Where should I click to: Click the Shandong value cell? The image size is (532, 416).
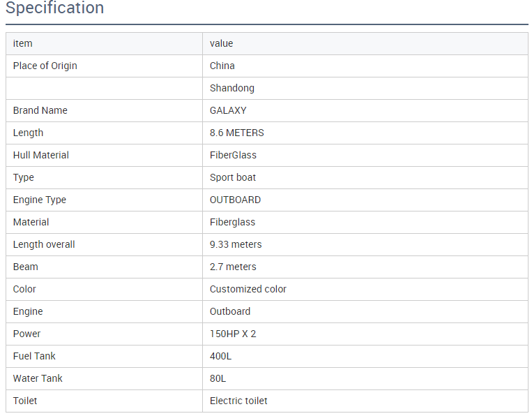click(x=232, y=88)
